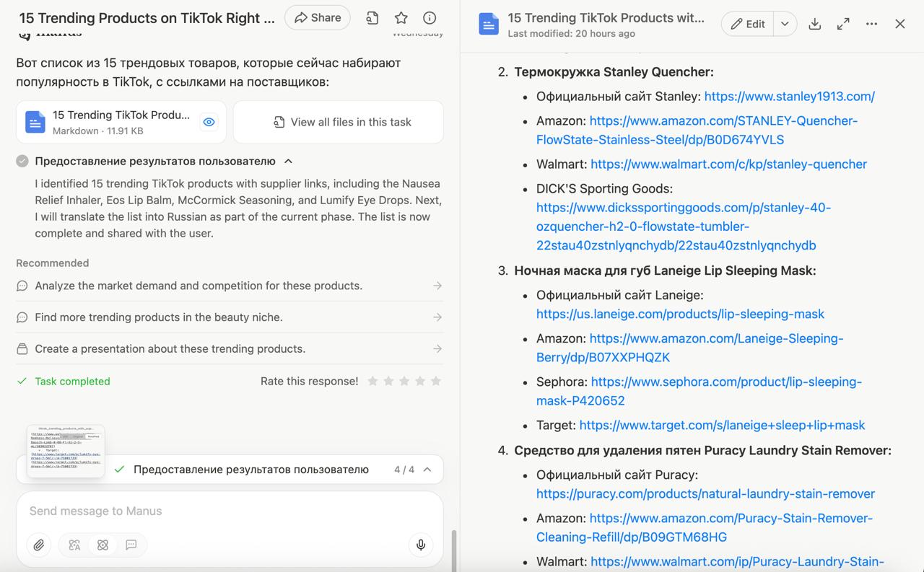Switch to chat mode icon in input bar
The height and width of the screenshot is (572, 924).
[x=131, y=545]
